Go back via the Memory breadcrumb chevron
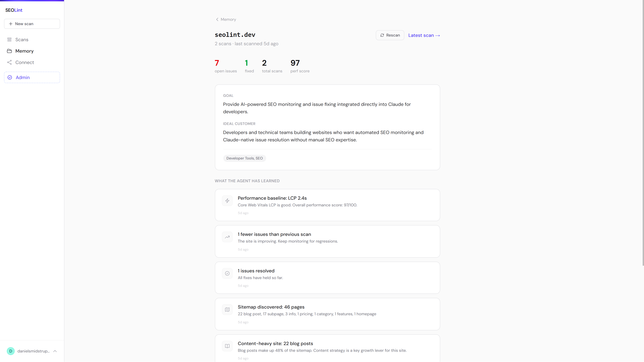This screenshot has height=362, width=644. pyautogui.click(x=217, y=19)
